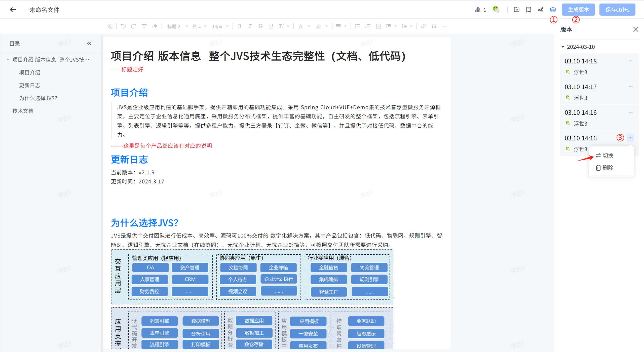Click the undo icon
The width and height of the screenshot is (644, 352).
coord(123,26)
